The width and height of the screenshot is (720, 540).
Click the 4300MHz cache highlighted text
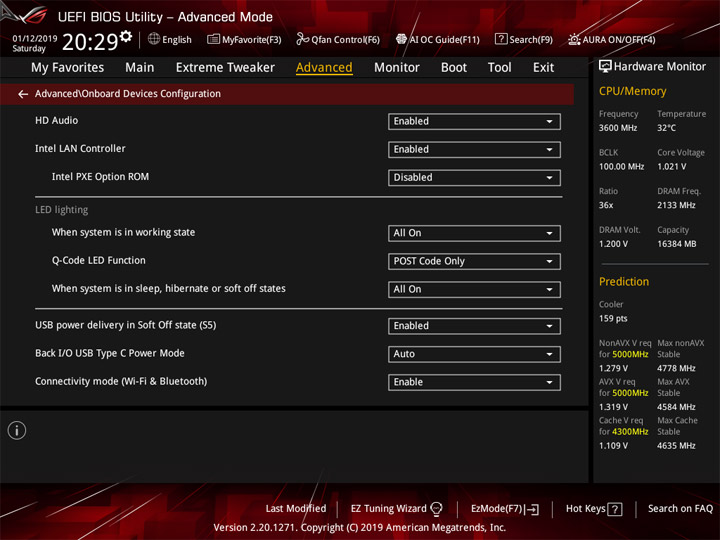[x=630, y=432]
